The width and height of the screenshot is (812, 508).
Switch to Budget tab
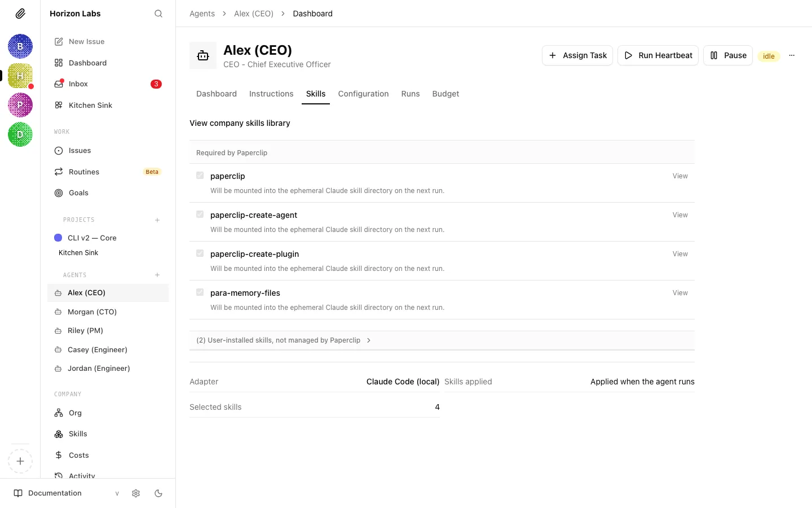tap(445, 94)
